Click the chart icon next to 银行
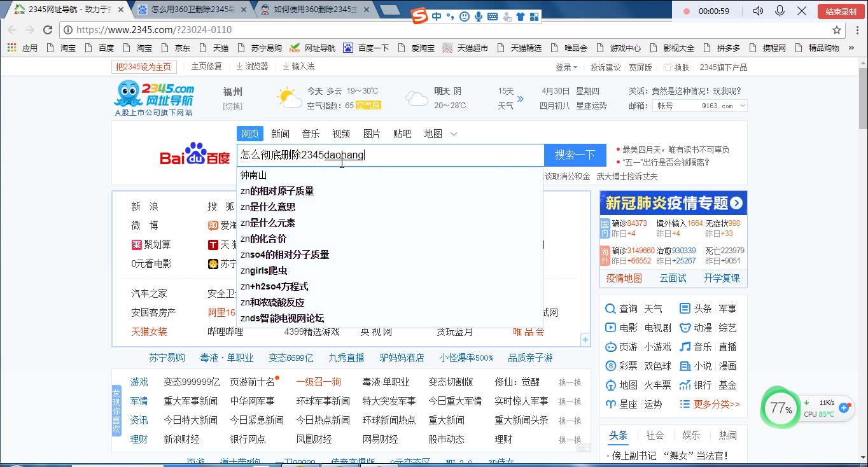 pyautogui.click(x=685, y=385)
